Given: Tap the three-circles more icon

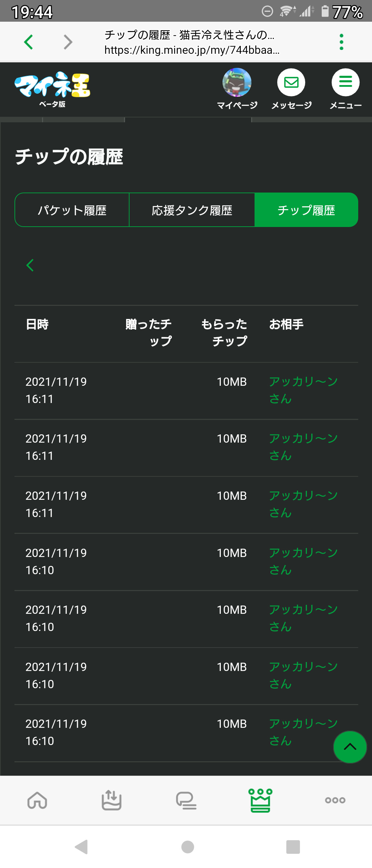Looking at the screenshot, I should [x=335, y=800].
